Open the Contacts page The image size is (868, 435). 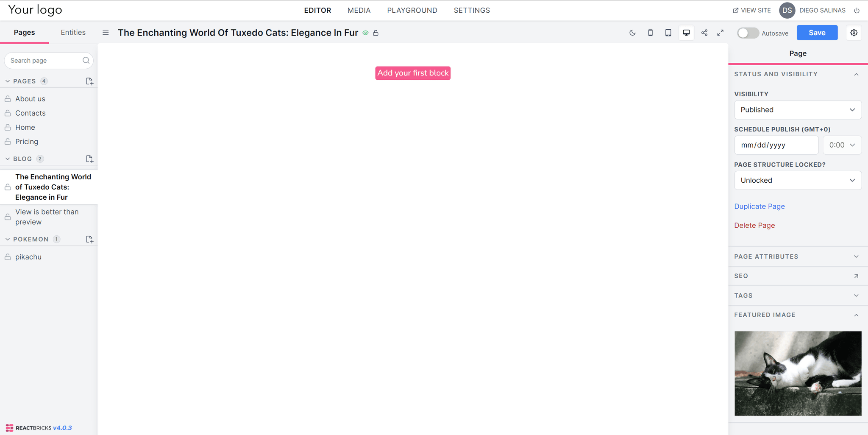tap(30, 113)
